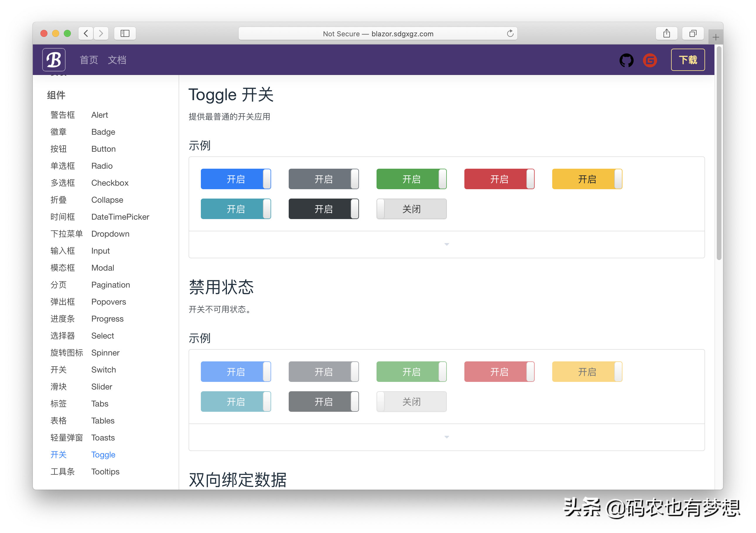Select active Toggle 开关 sidebar item
The height and width of the screenshot is (533, 756).
coord(83,455)
